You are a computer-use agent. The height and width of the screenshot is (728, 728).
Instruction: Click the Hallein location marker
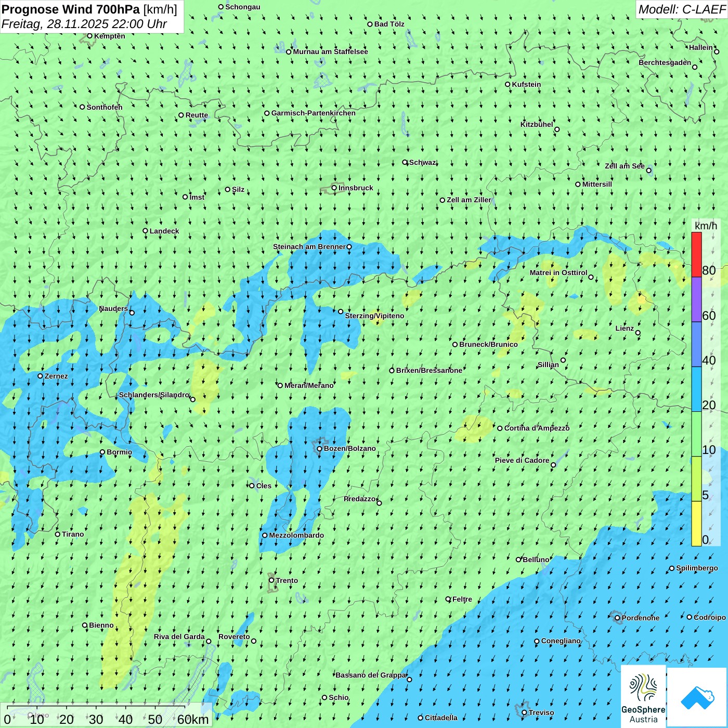pos(717,51)
